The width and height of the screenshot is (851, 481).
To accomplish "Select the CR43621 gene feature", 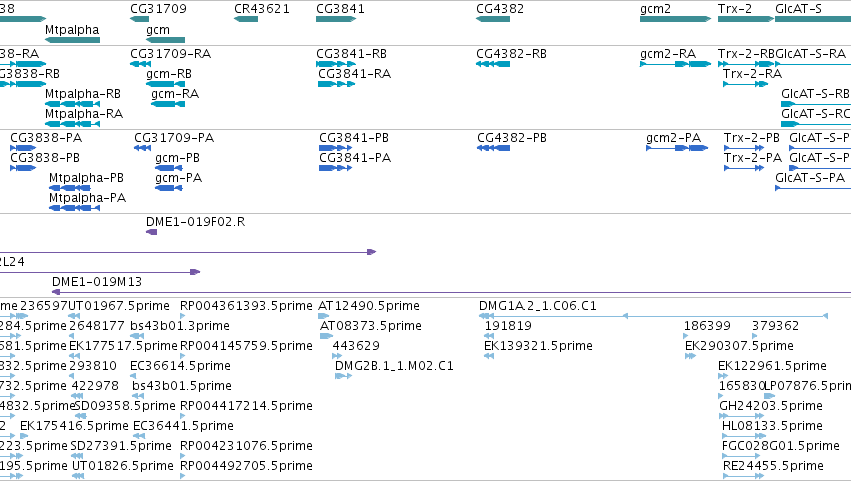I will tap(246, 19).
